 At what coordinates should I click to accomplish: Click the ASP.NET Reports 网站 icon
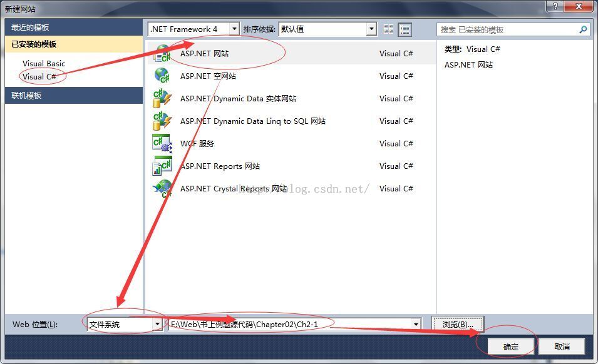pos(162,166)
